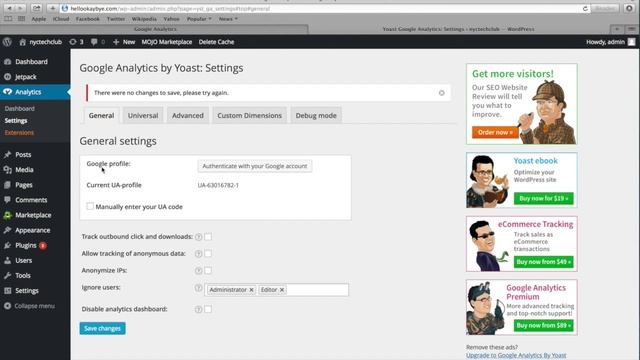Show help for Track outbound click

[x=198, y=237]
